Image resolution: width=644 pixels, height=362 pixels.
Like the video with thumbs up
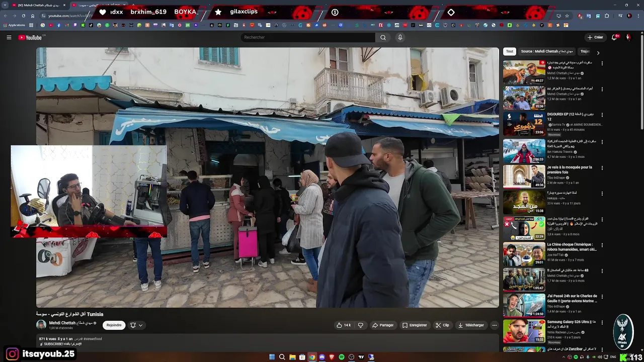[x=344, y=325]
